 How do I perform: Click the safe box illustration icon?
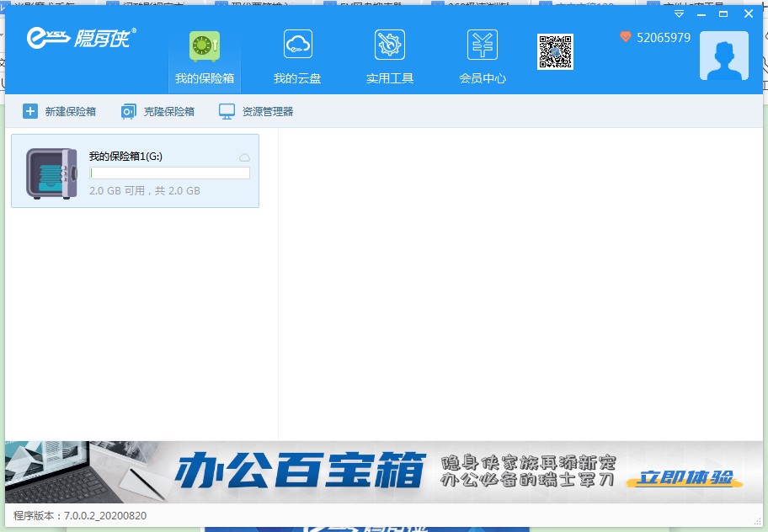click(x=51, y=173)
